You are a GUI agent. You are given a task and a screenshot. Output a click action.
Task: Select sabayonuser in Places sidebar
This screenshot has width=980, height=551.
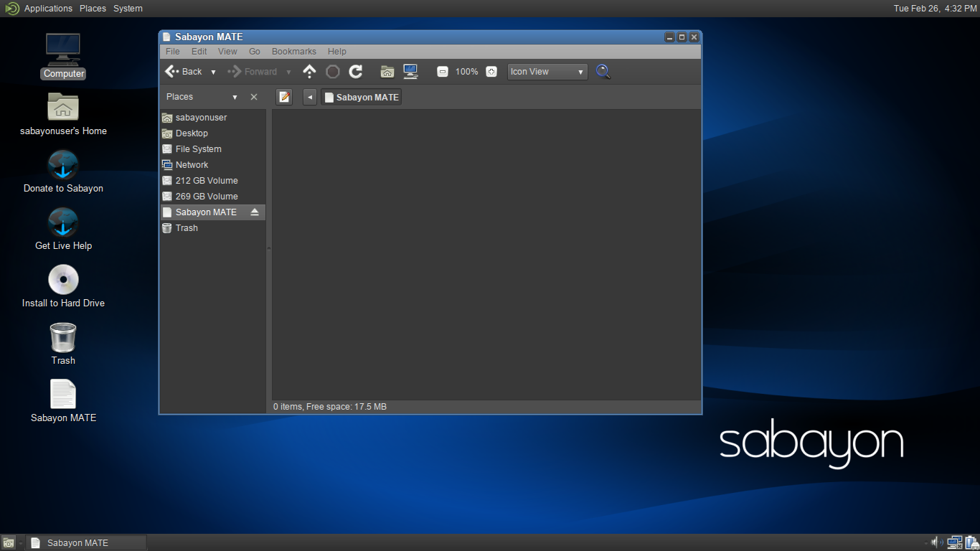[212, 118]
